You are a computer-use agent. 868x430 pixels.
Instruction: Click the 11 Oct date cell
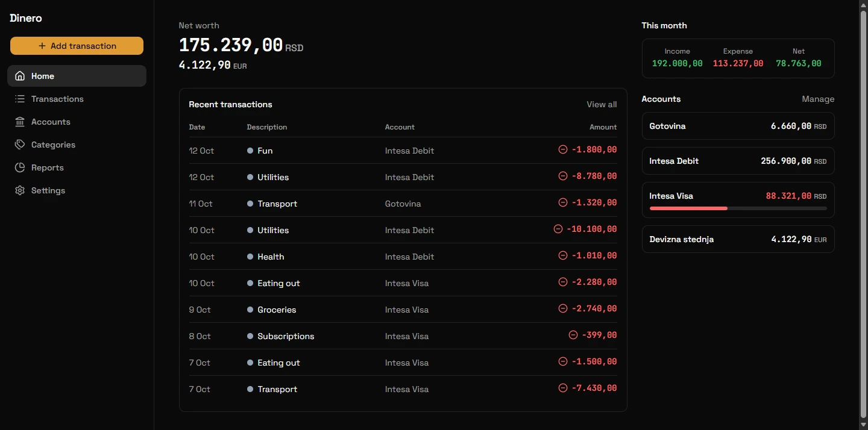201,204
